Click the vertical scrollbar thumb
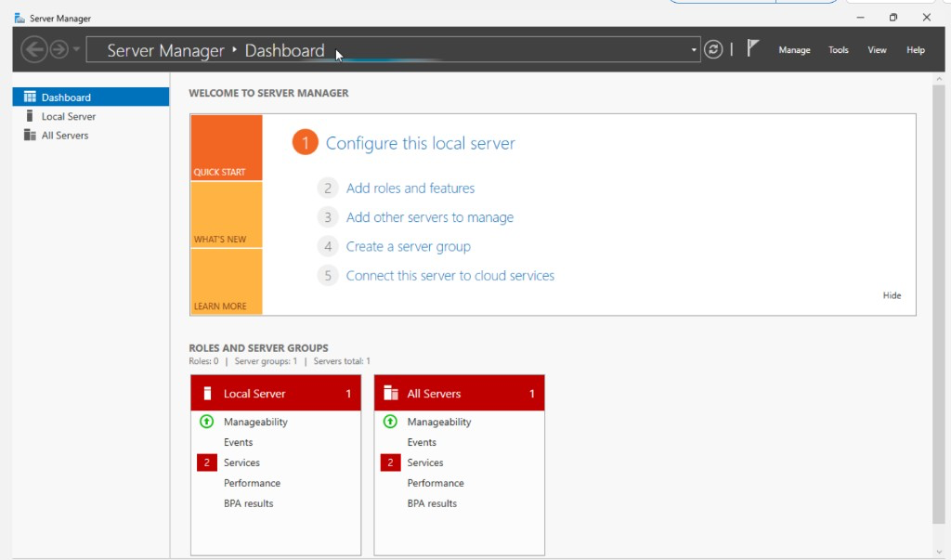Viewport: 951px width, 560px height. (x=939, y=304)
